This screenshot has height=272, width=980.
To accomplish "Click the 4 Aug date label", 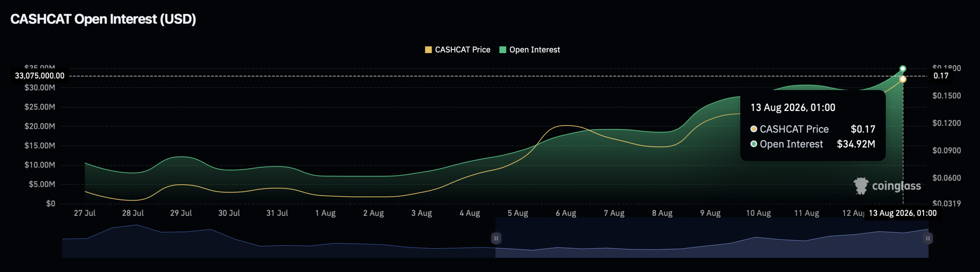I will point(470,213).
